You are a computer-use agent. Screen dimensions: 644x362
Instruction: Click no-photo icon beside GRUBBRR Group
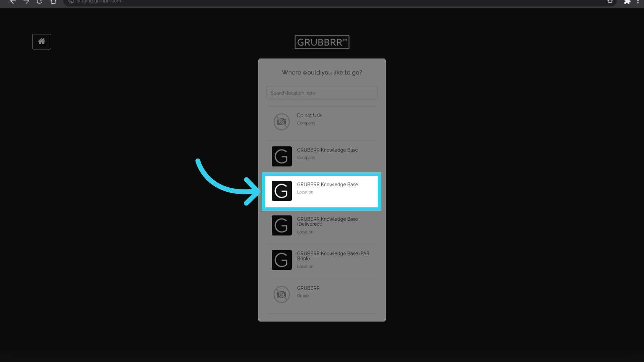282,294
